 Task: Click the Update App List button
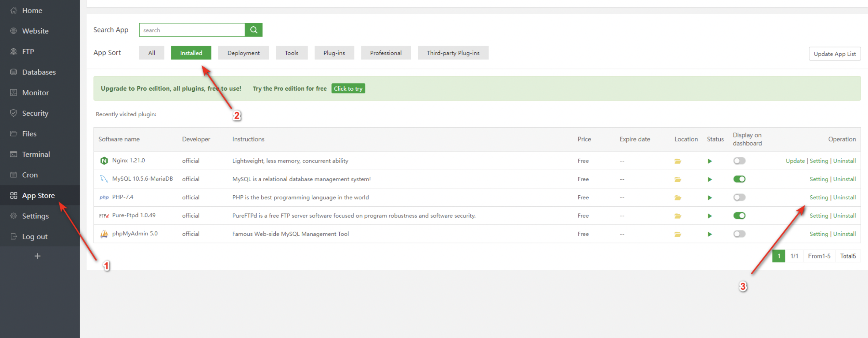point(835,54)
